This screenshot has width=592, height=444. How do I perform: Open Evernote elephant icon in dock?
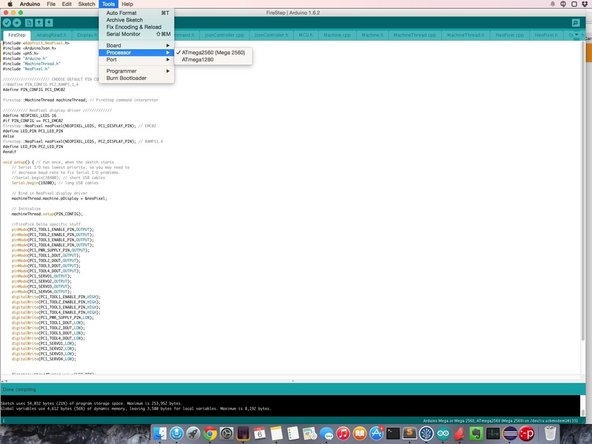pyautogui.click(x=476, y=433)
